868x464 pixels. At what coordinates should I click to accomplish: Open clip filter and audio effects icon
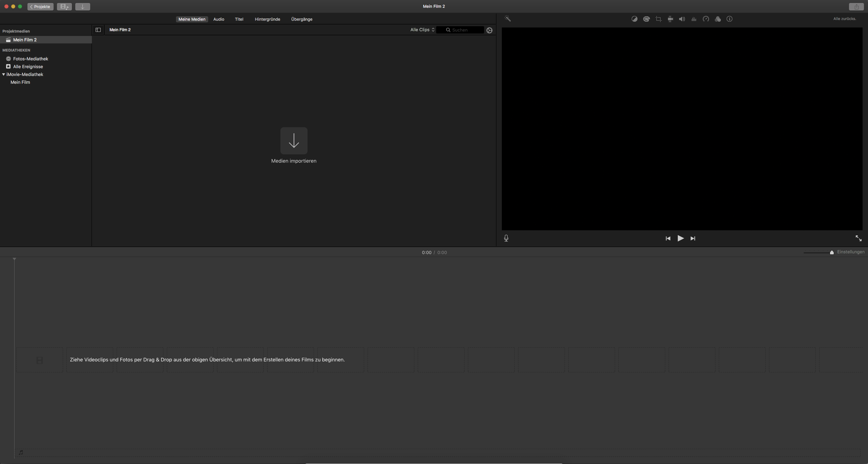[x=718, y=19]
